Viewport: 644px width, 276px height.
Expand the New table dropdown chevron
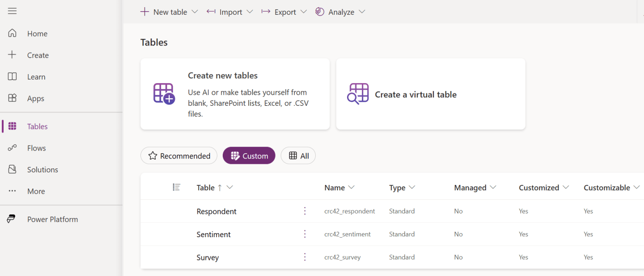[x=195, y=12]
